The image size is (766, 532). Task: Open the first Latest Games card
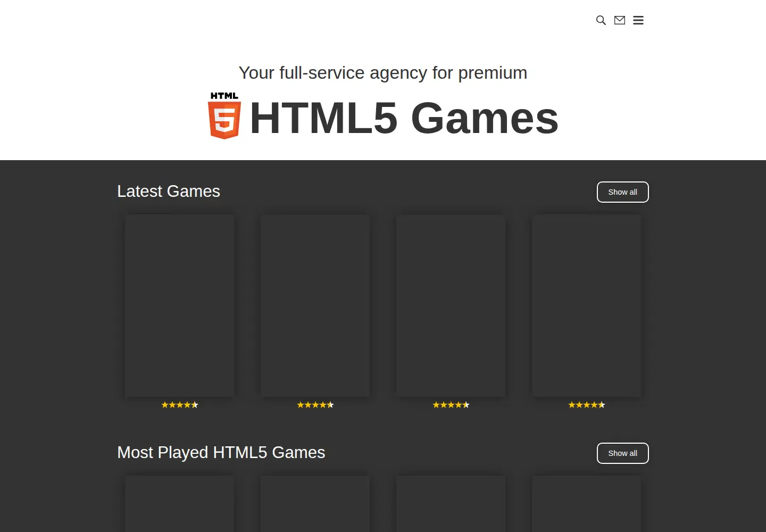[179, 305]
